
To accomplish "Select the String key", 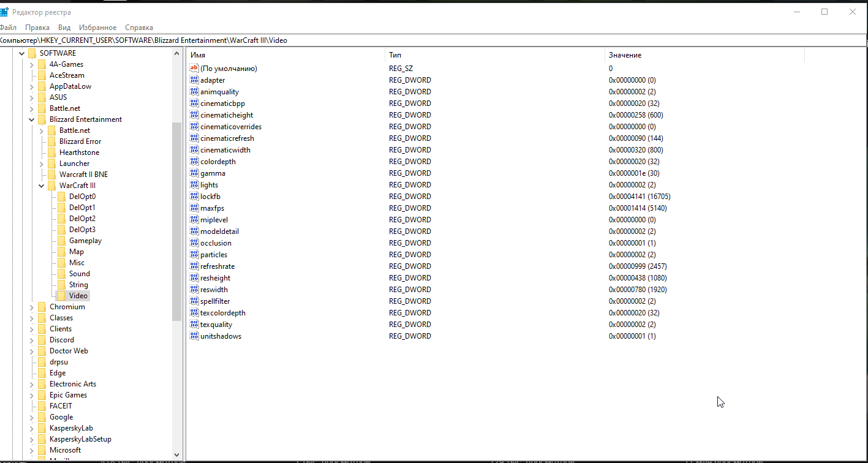I will point(78,285).
